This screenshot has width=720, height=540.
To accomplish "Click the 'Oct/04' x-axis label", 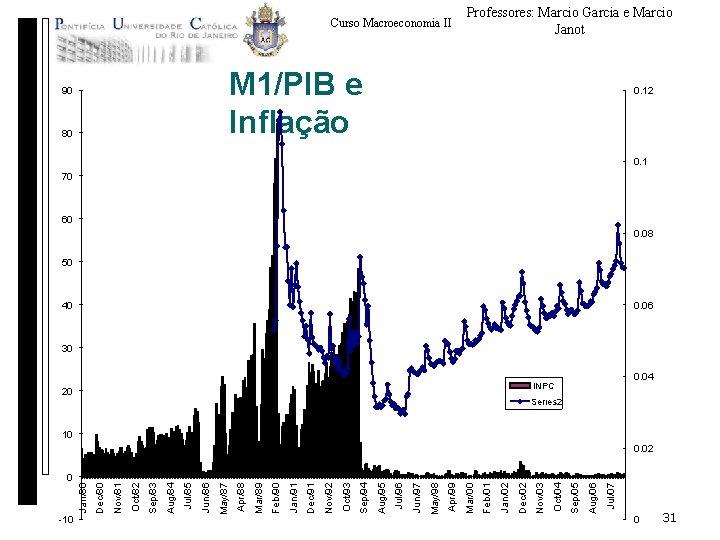I will pos(557,497).
